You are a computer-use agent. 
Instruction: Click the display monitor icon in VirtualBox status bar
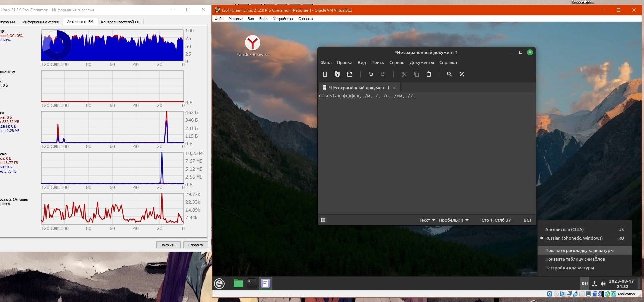[588, 294]
